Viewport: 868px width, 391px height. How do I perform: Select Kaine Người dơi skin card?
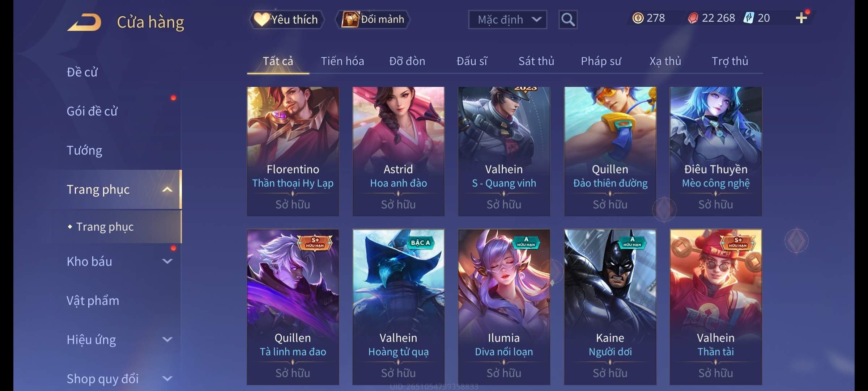click(x=610, y=307)
